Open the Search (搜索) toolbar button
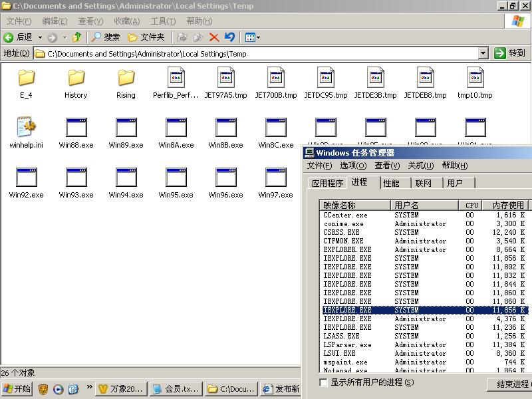 click(106, 37)
